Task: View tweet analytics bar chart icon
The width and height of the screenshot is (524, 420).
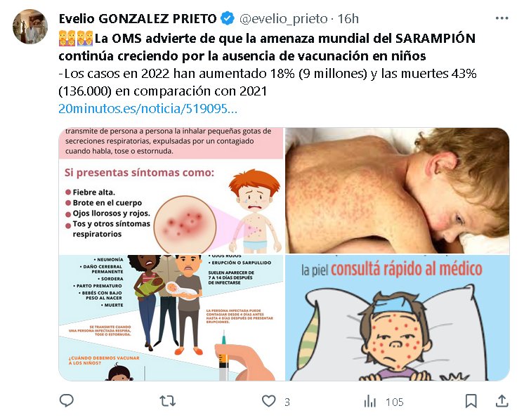Action: (x=370, y=401)
